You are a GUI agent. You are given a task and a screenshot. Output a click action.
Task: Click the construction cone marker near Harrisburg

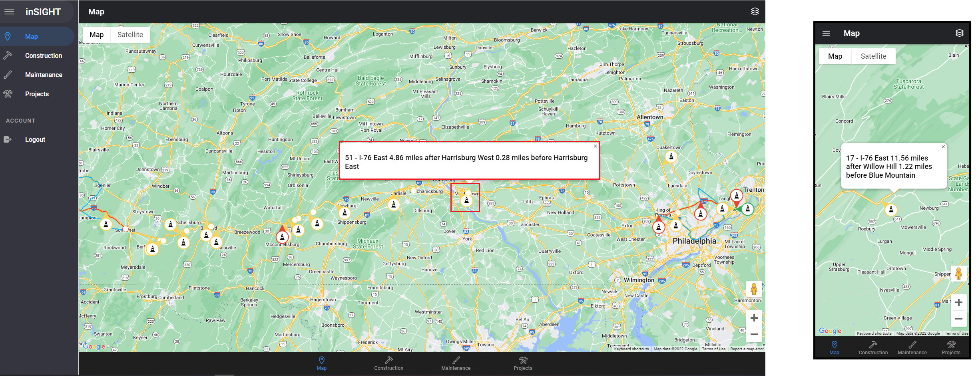point(466,200)
